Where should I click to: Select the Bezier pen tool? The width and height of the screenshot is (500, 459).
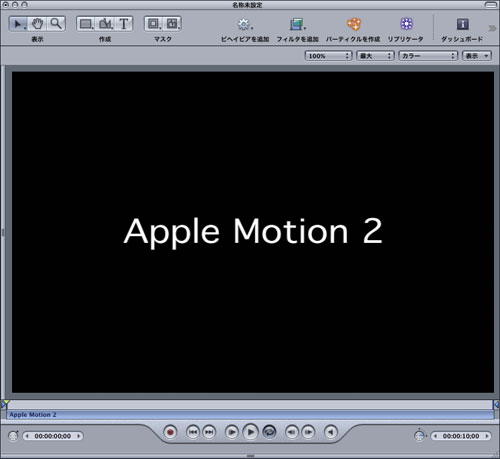click(x=105, y=24)
